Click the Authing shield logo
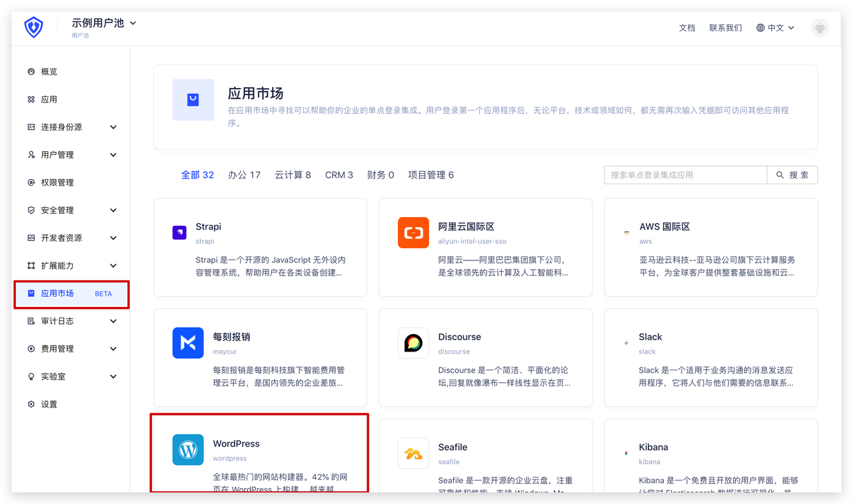 (33, 27)
